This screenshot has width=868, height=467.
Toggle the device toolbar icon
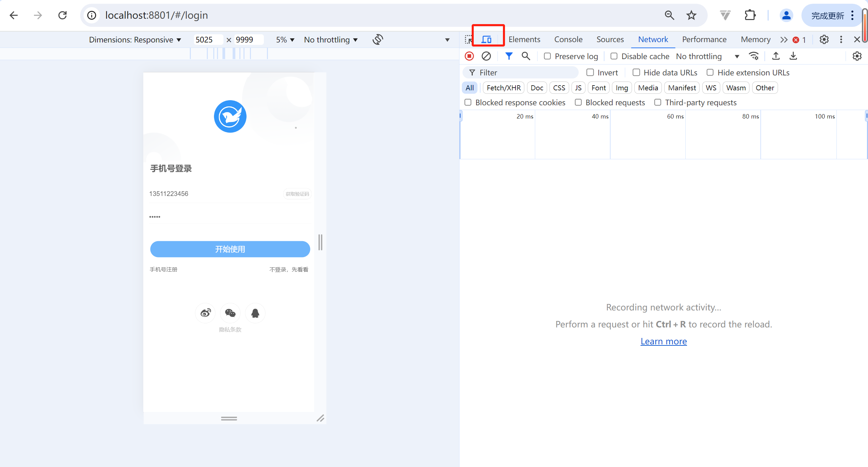[486, 39]
